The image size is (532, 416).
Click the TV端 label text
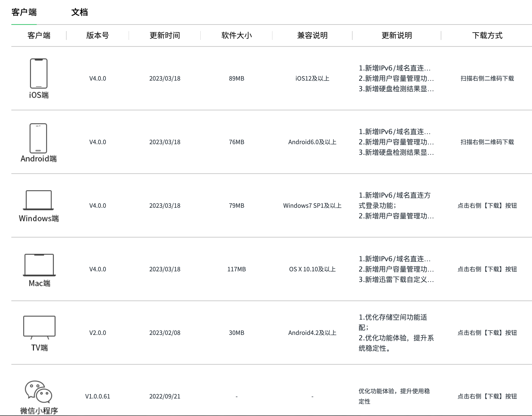(x=39, y=348)
